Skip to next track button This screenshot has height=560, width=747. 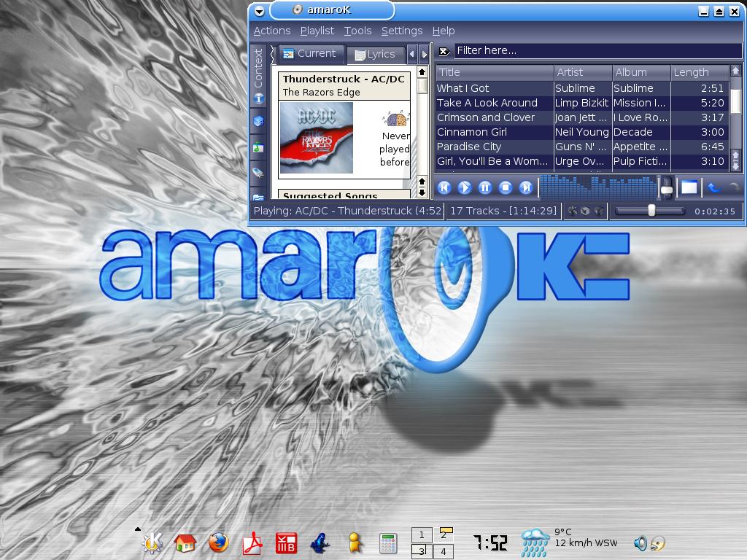tap(525, 188)
